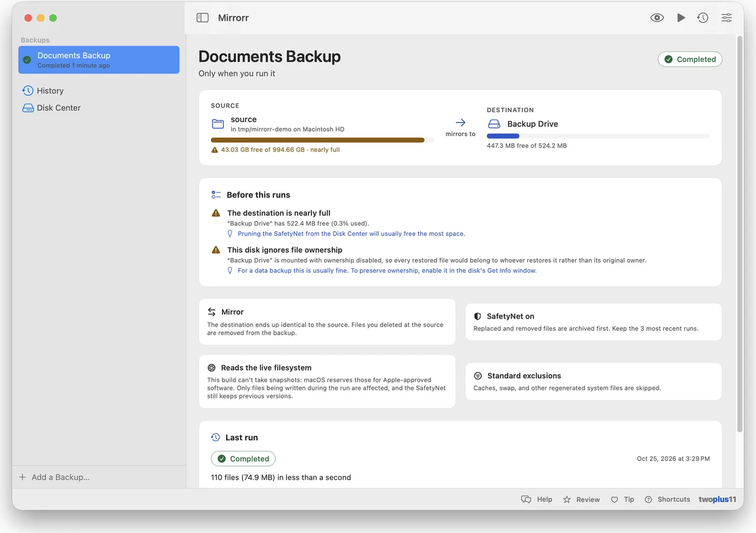Click lightbulb icon beside Pruning the SafetyNet tip
The height and width of the screenshot is (533, 756).
point(230,234)
